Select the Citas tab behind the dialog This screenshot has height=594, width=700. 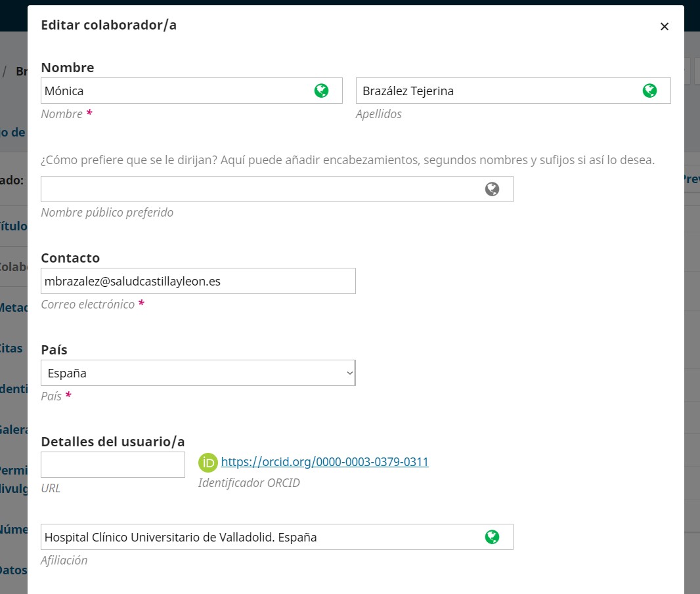coord(13,349)
